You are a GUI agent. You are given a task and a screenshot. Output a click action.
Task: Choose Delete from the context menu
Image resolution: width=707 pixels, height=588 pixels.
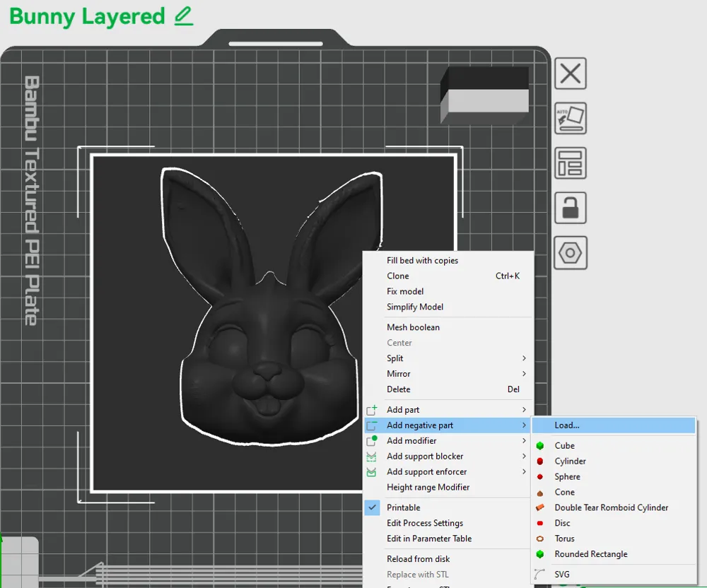click(x=448, y=389)
